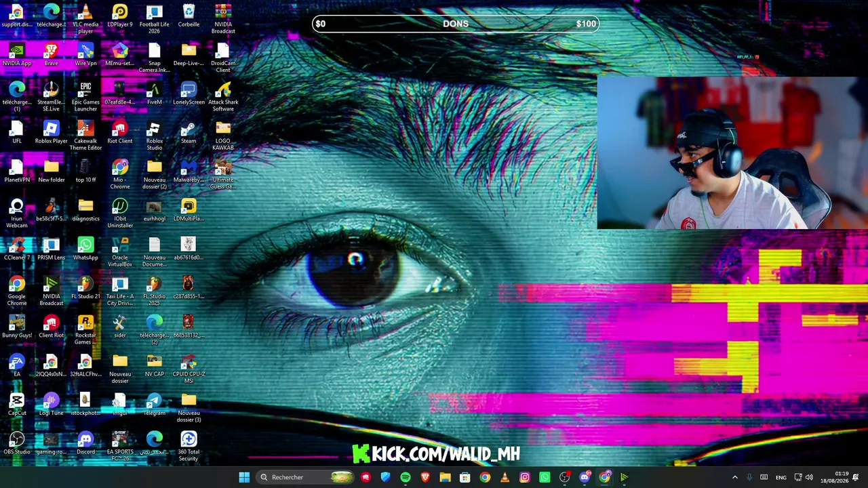Select the Wire Vpn desktop icon
This screenshot has height=488, width=868.
tap(85, 55)
